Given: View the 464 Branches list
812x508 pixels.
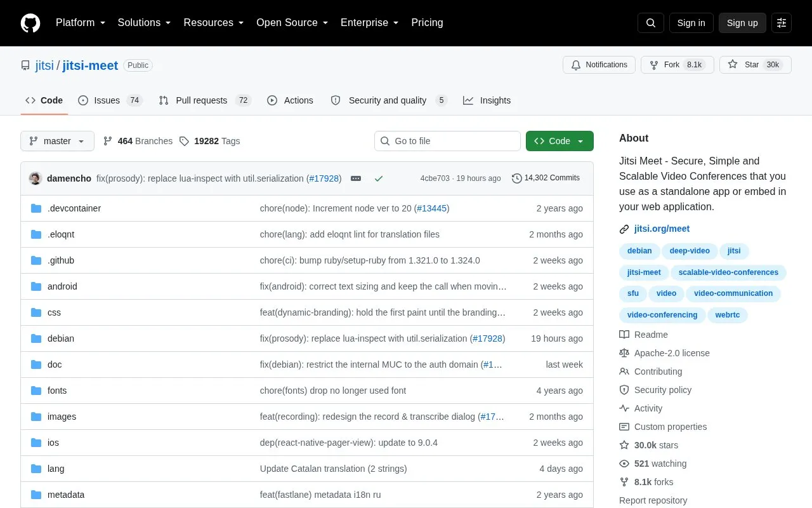Looking at the screenshot, I should pos(138,141).
